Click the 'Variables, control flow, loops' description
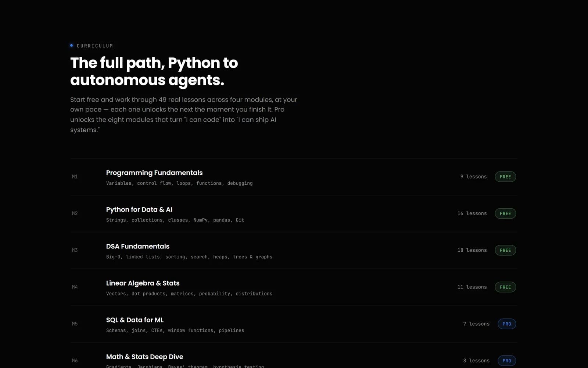Image resolution: width=588 pixels, height=368 pixels. click(x=179, y=183)
